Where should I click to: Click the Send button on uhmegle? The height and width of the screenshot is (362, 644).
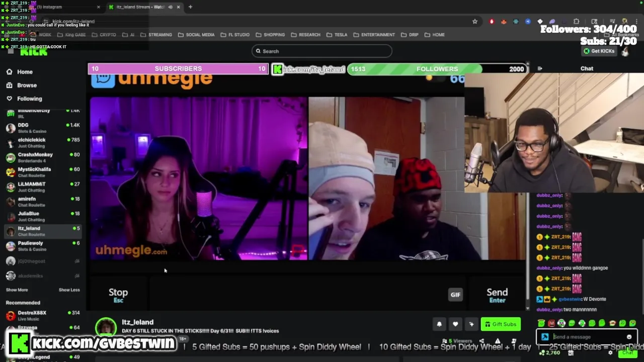(x=497, y=295)
